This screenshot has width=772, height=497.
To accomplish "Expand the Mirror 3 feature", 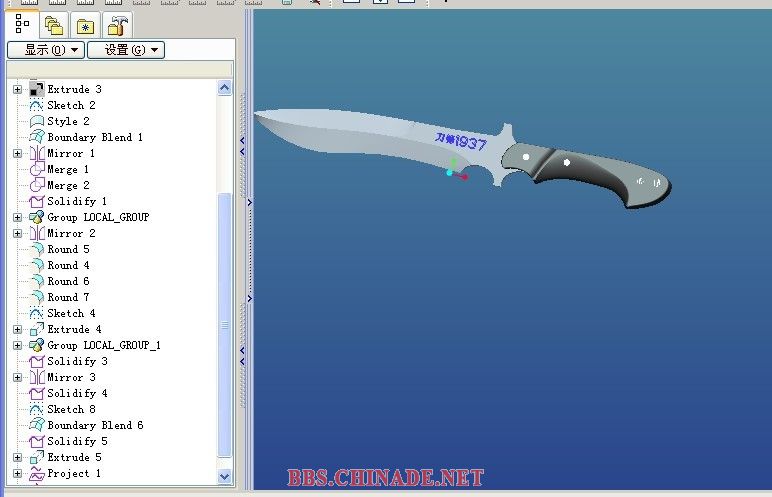I will [18, 377].
